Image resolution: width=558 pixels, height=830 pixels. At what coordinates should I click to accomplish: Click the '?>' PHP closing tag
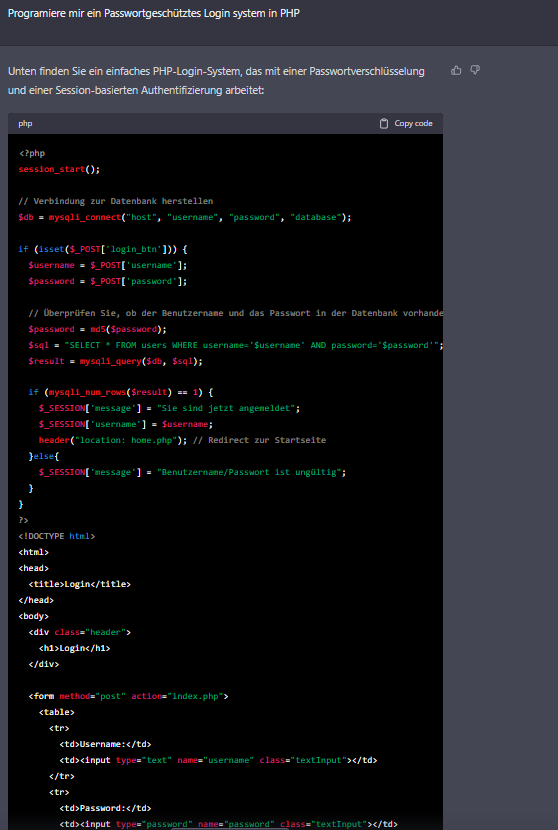(24, 520)
